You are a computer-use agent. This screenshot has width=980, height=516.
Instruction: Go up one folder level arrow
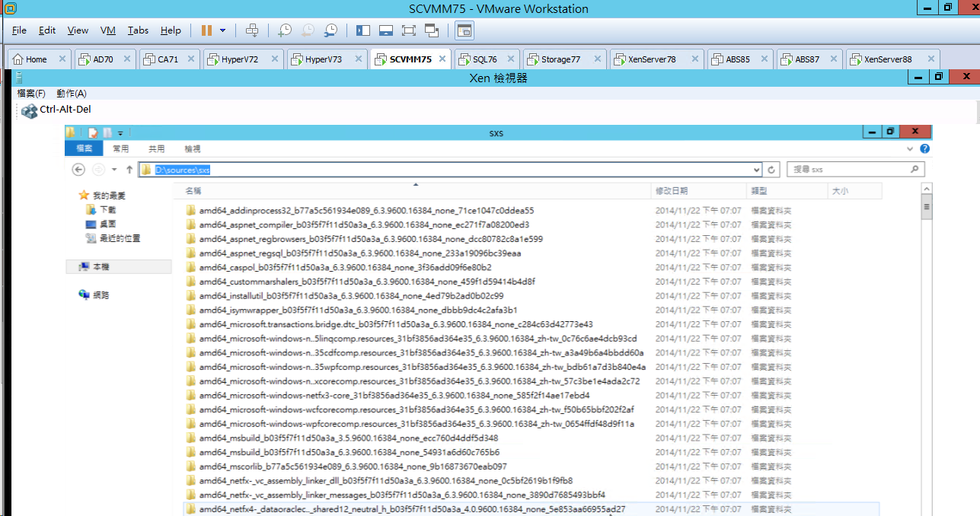pos(129,170)
